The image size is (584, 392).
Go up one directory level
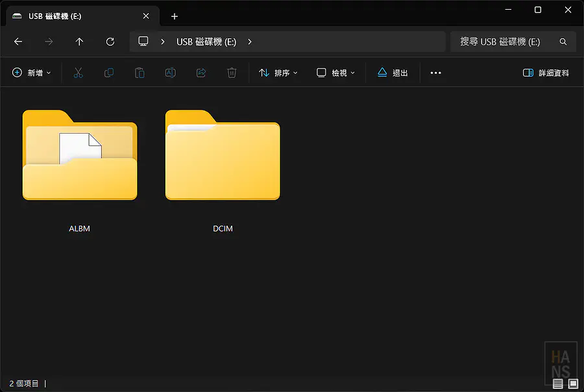(x=79, y=42)
